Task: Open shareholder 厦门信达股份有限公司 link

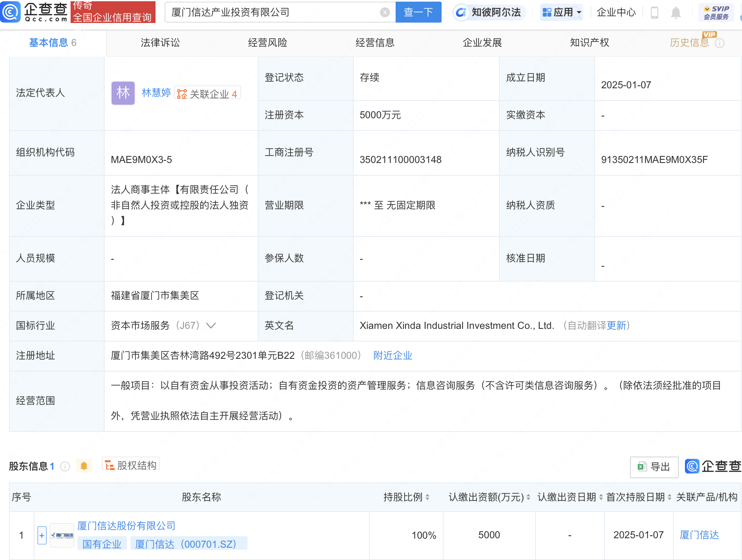Action: click(126, 526)
